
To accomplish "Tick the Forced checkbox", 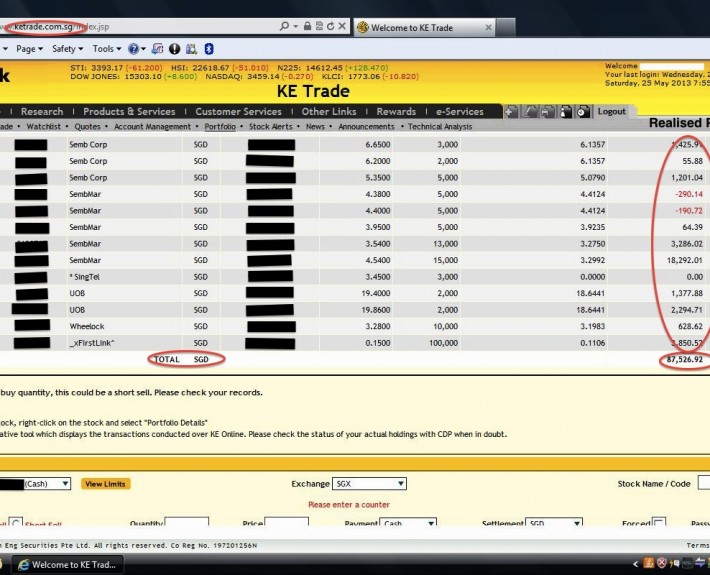I will click(x=658, y=523).
